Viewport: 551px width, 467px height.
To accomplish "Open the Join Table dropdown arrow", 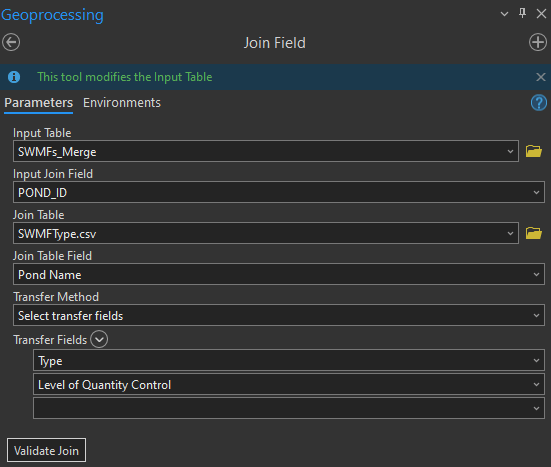I will pos(510,233).
